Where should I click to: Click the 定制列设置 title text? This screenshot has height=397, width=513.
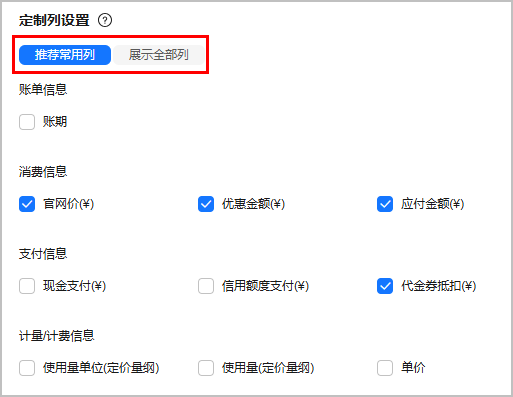click(54, 20)
